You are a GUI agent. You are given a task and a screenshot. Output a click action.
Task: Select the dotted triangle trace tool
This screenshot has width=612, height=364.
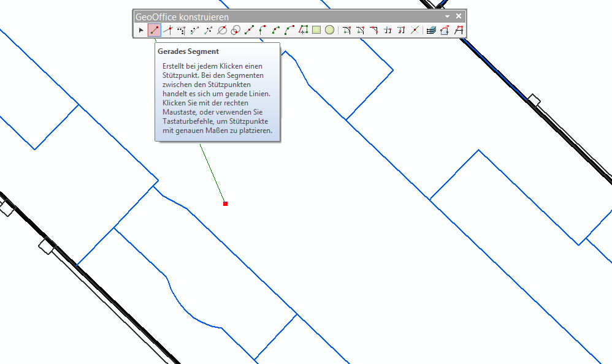tap(181, 29)
